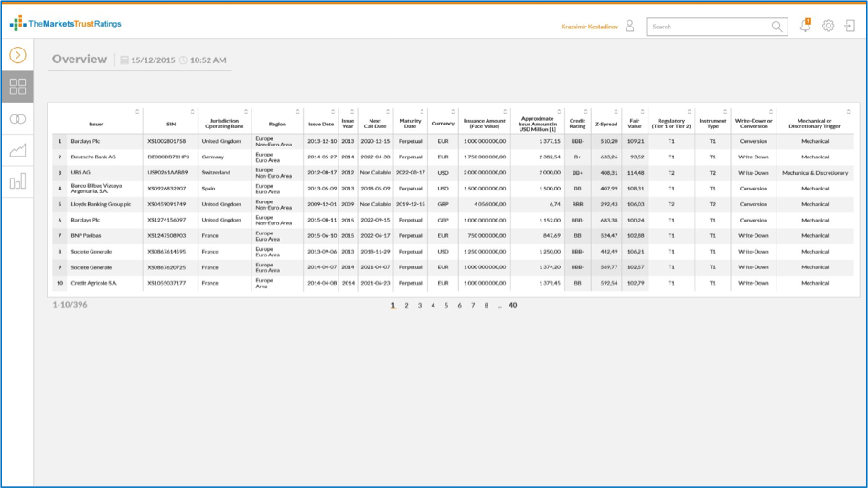The image size is (868, 488).
Task: Select UBS AG issuer cell
Action: click(x=80, y=173)
